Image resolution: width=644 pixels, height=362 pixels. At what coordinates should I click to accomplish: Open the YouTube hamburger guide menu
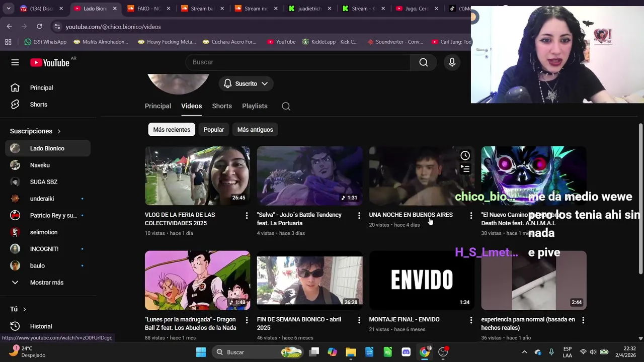[15, 62]
